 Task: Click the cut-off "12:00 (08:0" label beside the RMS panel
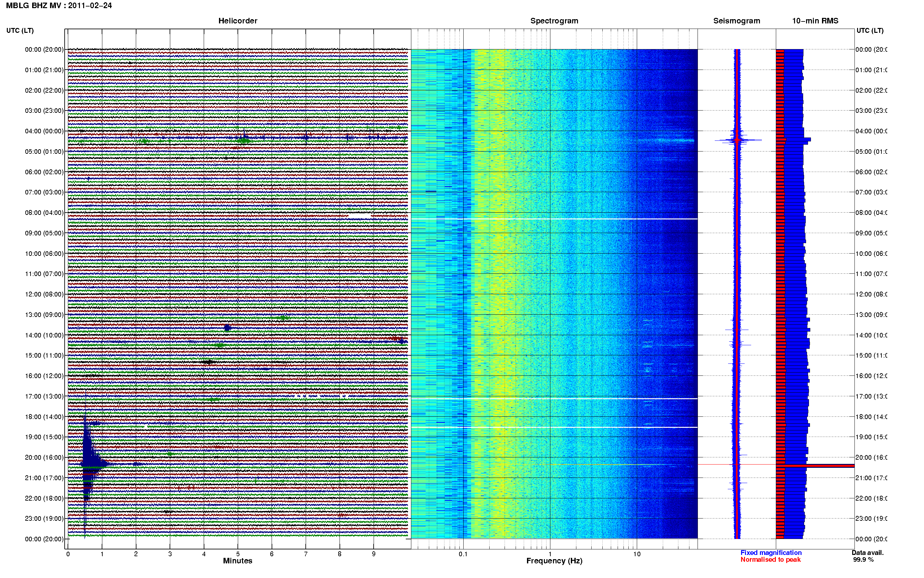coord(871,294)
